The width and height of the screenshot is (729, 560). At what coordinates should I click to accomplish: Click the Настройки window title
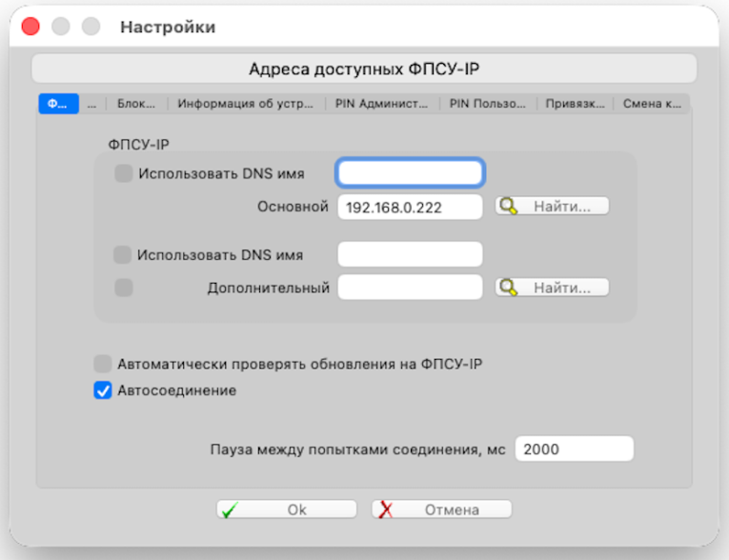168,27
